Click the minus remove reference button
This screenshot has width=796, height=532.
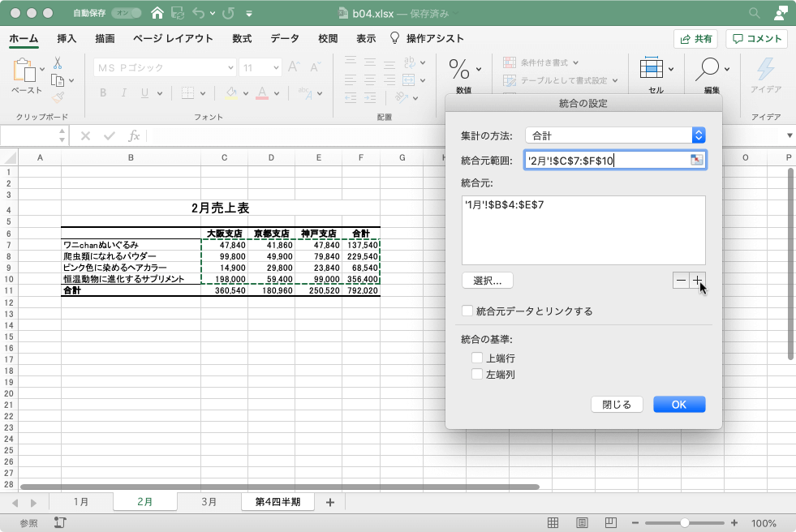click(681, 281)
